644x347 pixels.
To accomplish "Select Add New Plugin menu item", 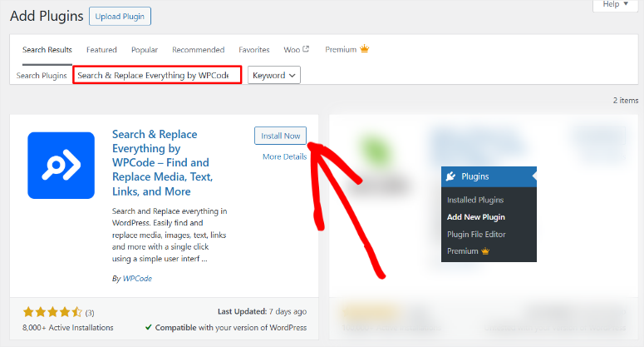I will click(476, 217).
